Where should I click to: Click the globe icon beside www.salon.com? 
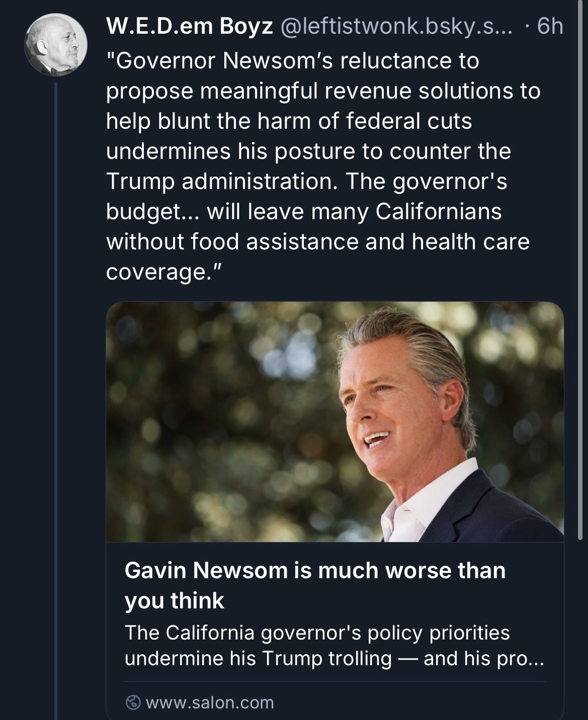coord(132,702)
